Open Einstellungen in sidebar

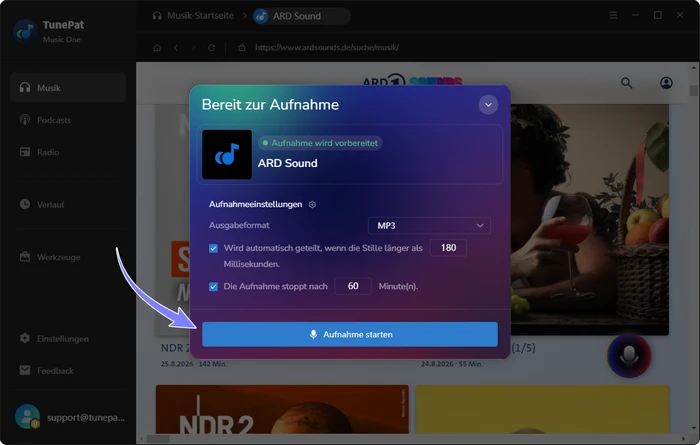click(x=68, y=339)
